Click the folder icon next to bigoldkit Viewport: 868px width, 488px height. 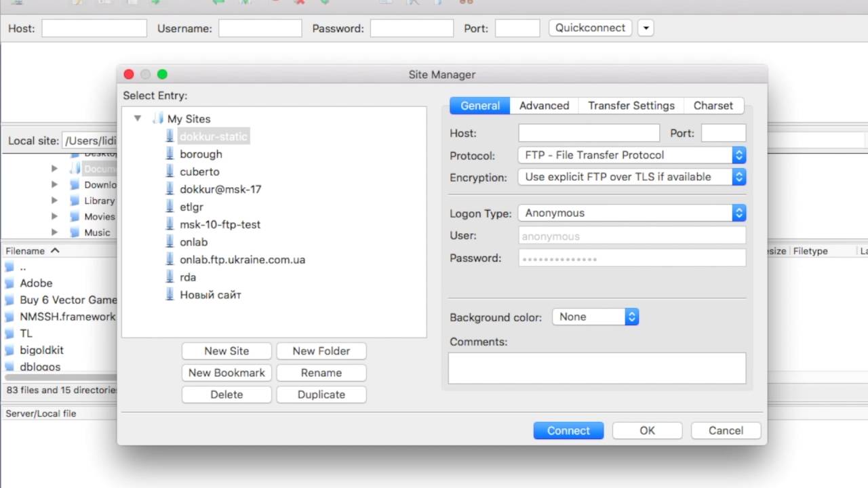[9, 350]
